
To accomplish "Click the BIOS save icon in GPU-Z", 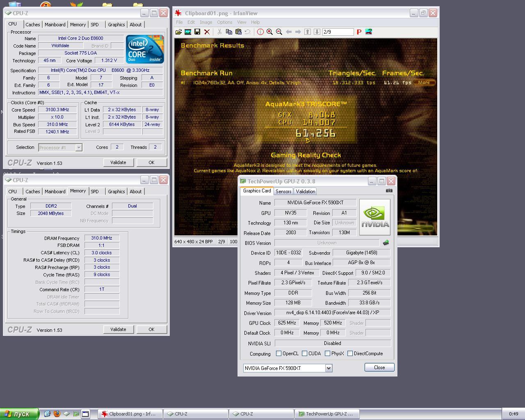I will pyautogui.click(x=386, y=243).
